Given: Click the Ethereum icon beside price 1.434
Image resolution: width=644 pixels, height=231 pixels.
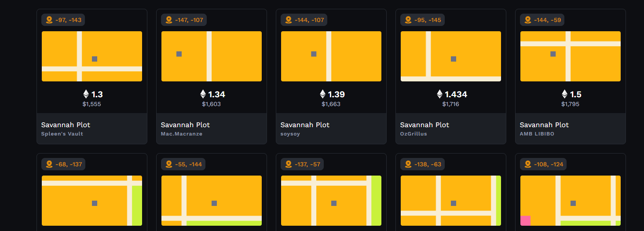Looking at the screenshot, I should pos(439,94).
